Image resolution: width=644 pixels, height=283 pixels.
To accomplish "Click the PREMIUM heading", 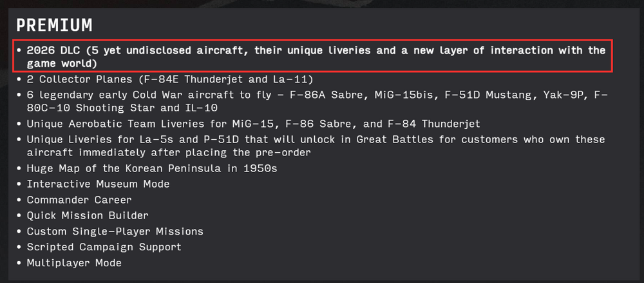I will (55, 25).
